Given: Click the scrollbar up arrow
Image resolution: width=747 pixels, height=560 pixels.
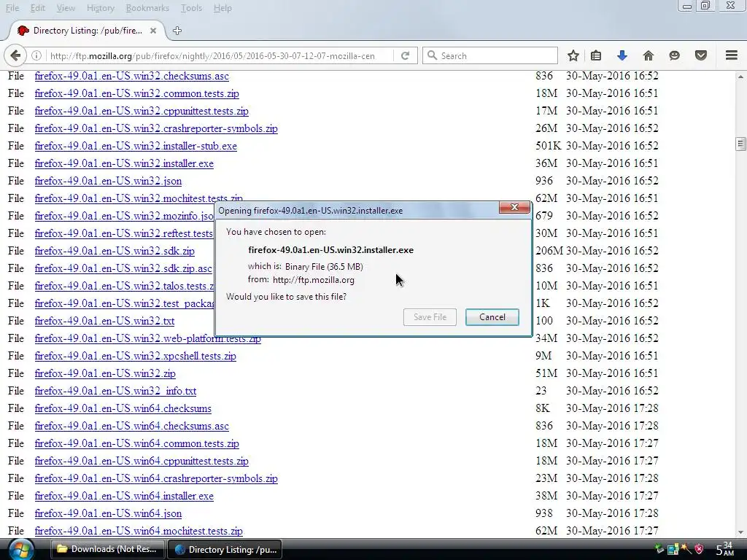Looking at the screenshot, I should click(740, 76).
